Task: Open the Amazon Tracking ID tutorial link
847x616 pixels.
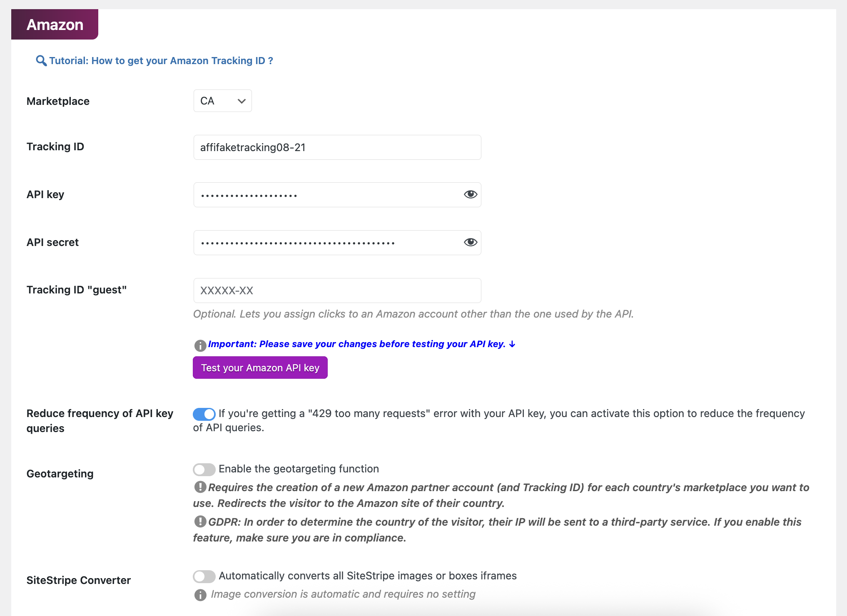Action: [161, 61]
